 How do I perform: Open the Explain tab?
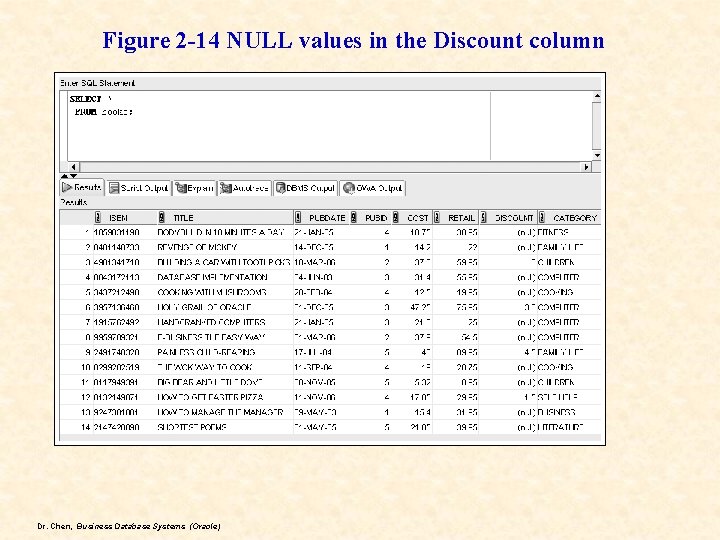195,188
